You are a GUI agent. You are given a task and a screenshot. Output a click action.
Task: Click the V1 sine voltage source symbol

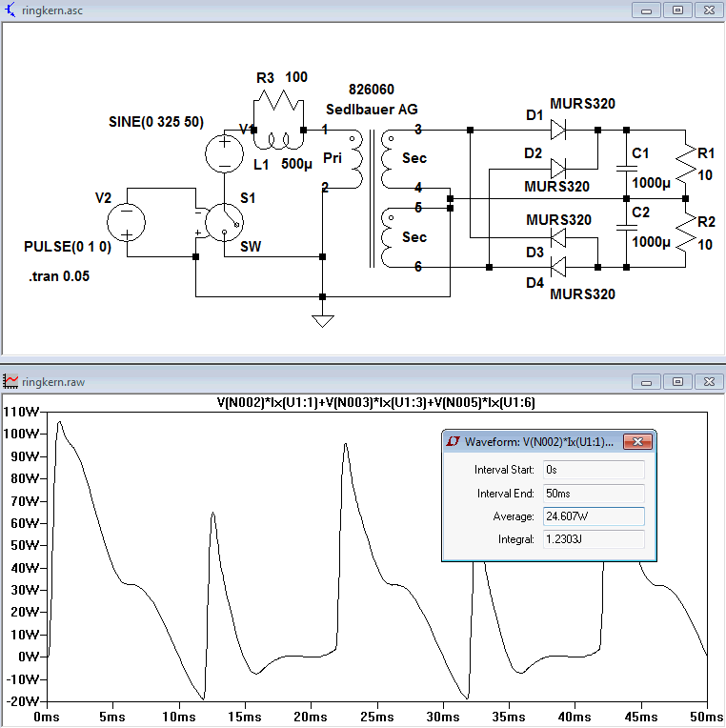coord(224,153)
